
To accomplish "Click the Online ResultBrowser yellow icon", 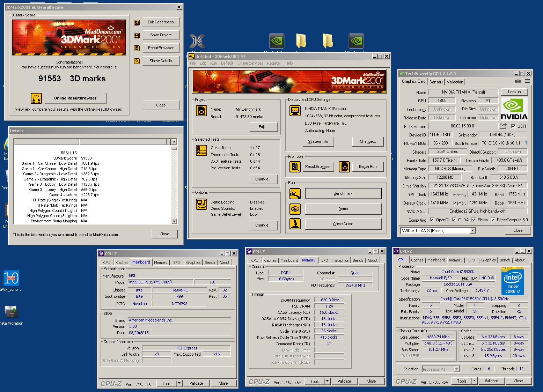I will [x=36, y=98].
